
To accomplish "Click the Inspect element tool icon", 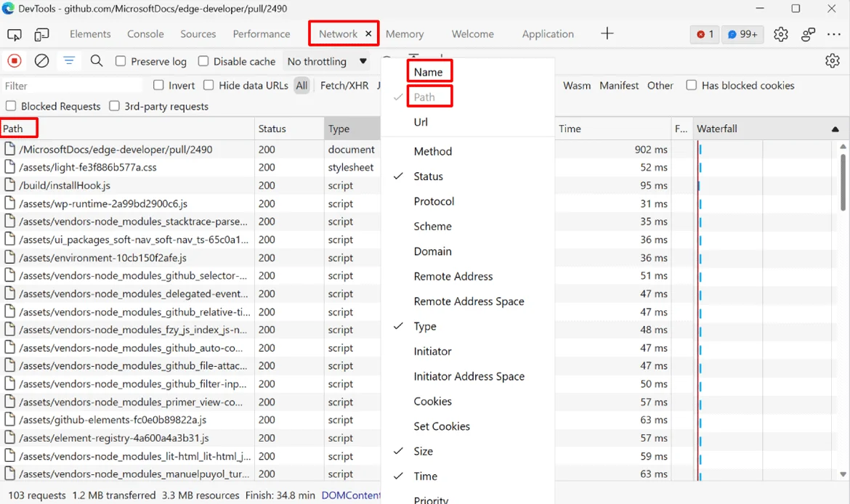I will tap(15, 34).
